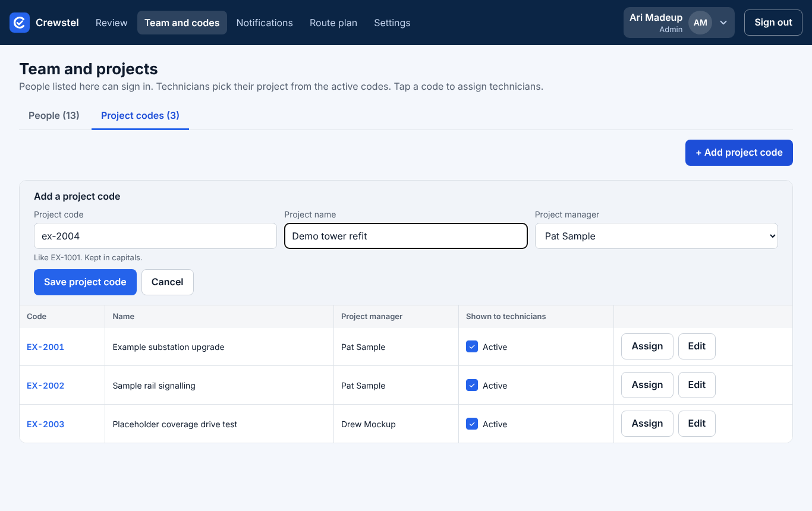
Task: Open the Project manager dropdown
Action: pos(656,236)
